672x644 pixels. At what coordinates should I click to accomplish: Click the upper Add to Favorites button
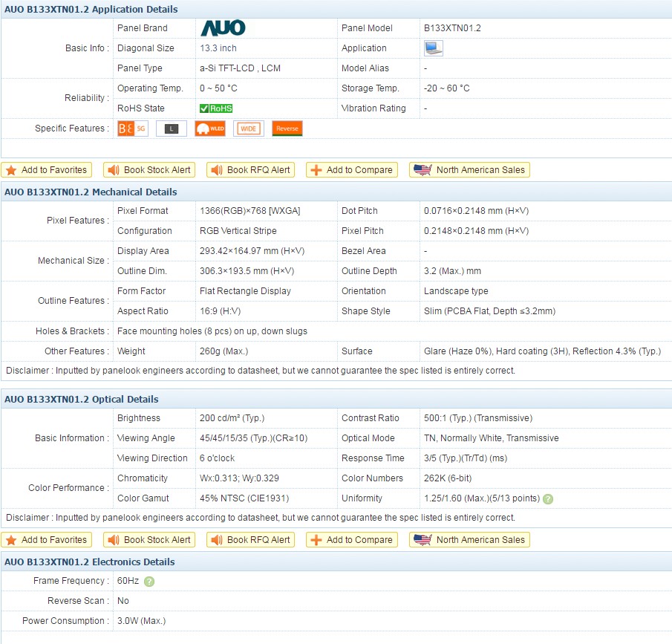tap(47, 170)
